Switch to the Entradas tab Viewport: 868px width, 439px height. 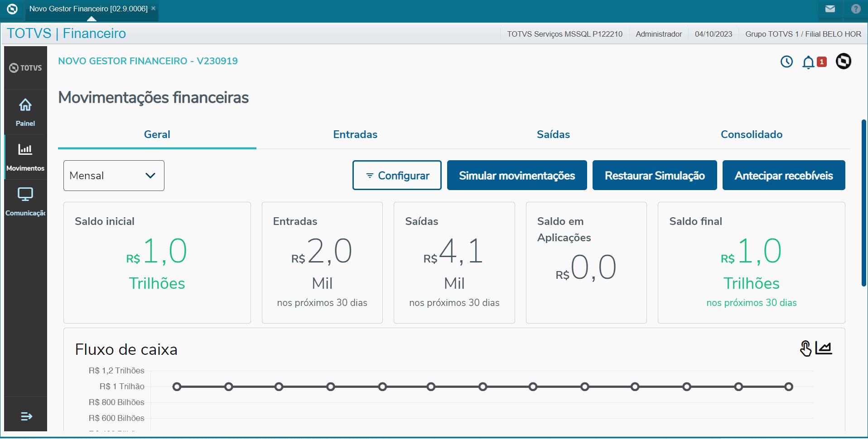[355, 134]
